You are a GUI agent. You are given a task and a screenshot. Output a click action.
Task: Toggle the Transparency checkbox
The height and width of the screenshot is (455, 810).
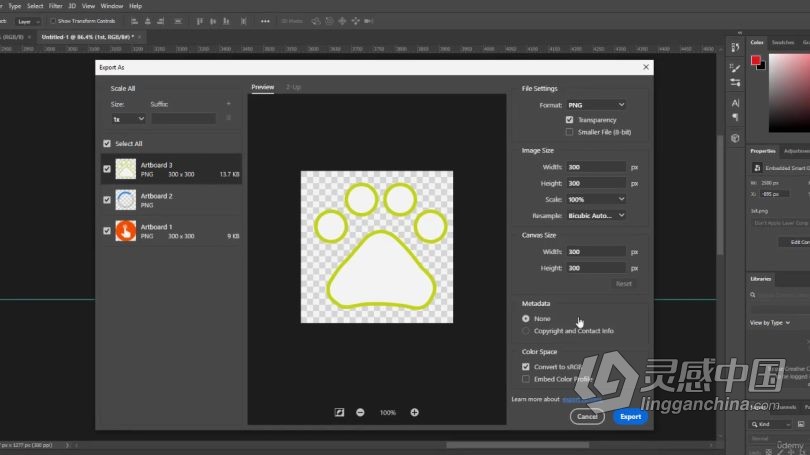point(569,120)
